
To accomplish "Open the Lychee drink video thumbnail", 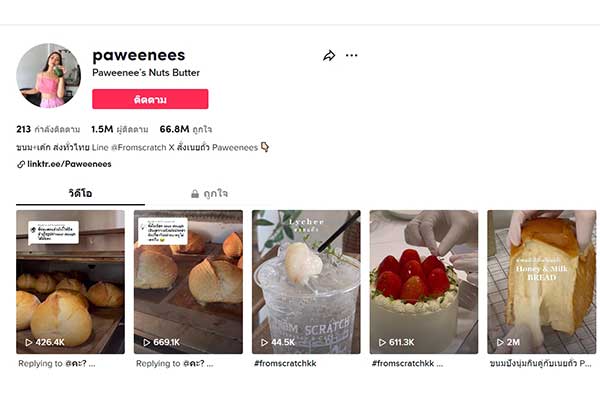I will click(306, 280).
